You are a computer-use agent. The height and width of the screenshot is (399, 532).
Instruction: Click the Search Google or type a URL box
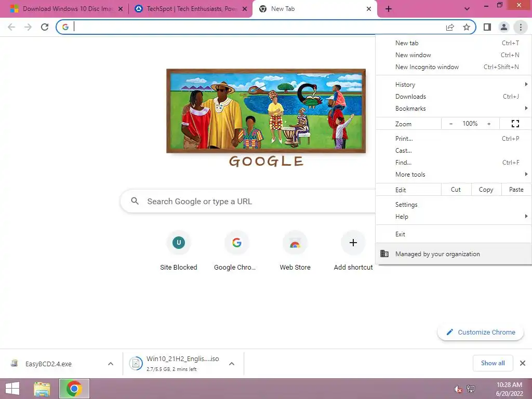[248, 201]
